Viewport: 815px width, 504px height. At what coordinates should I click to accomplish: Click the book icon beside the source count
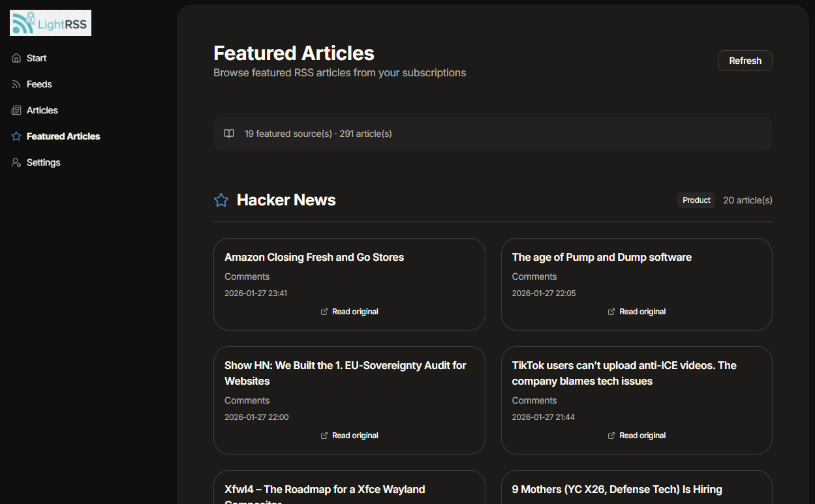[x=229, y=133]
